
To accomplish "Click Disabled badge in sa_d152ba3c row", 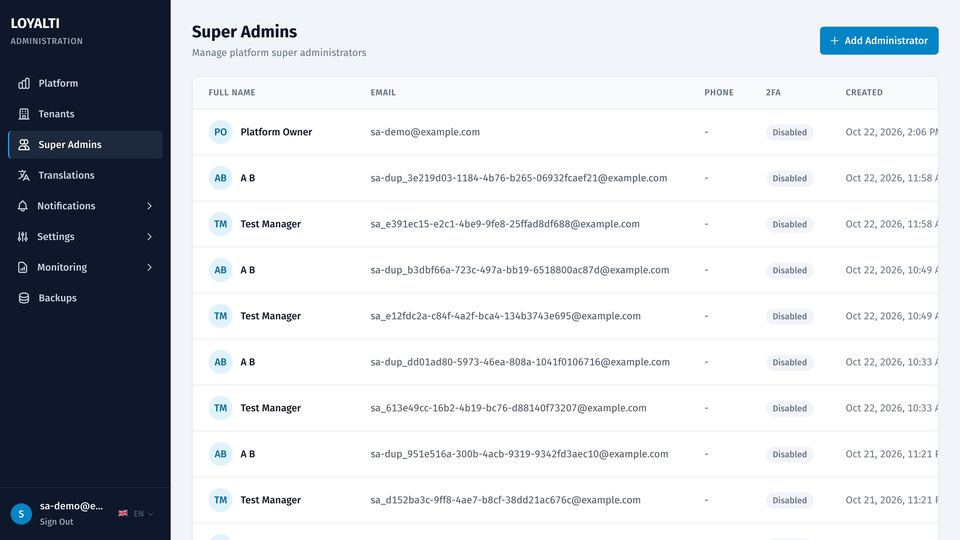I will [789, 500].
